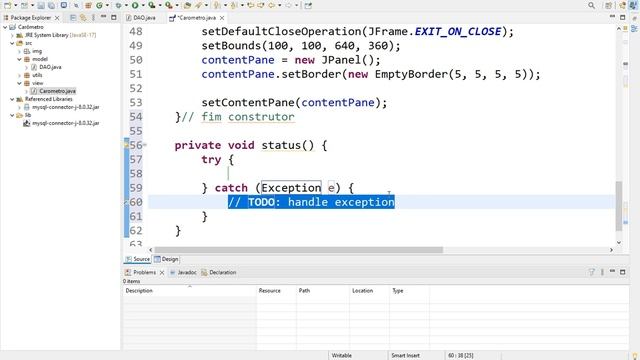The width and height of the screenshot is (640, 360).
Task: Maximize the Problems panel
Action: 622,272
